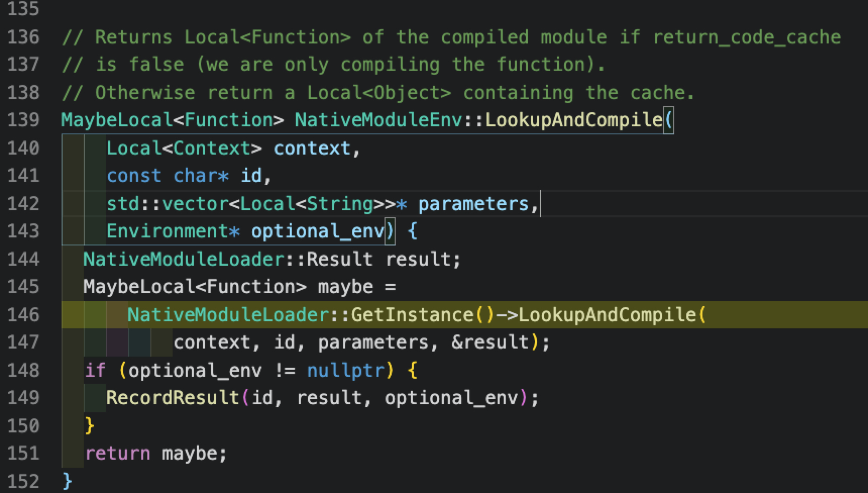Click line number 152 in gutter
This screenshot has height=493, width=868.
(x=23, y=481)
